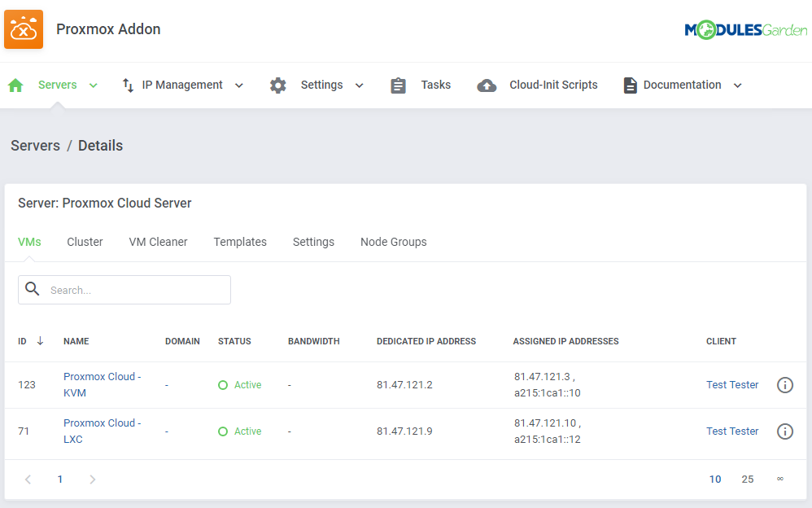Expand the Documentation menu chevron
Viewport: 812px width, 508px height.
(x=737, y=85)
